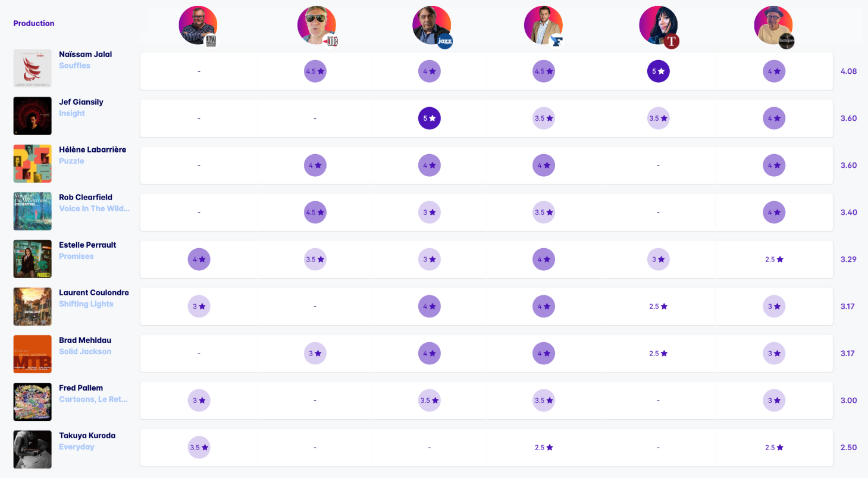Click the dark 5-star badge for Insight
The image size is (868, 478).
pos(429,118)
